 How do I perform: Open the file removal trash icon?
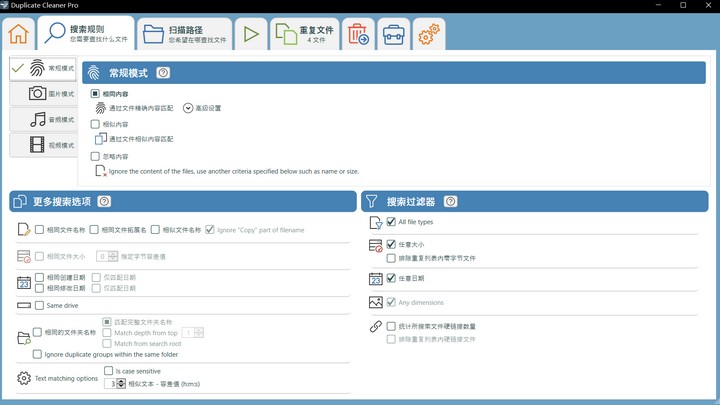(x=357, y=35)
